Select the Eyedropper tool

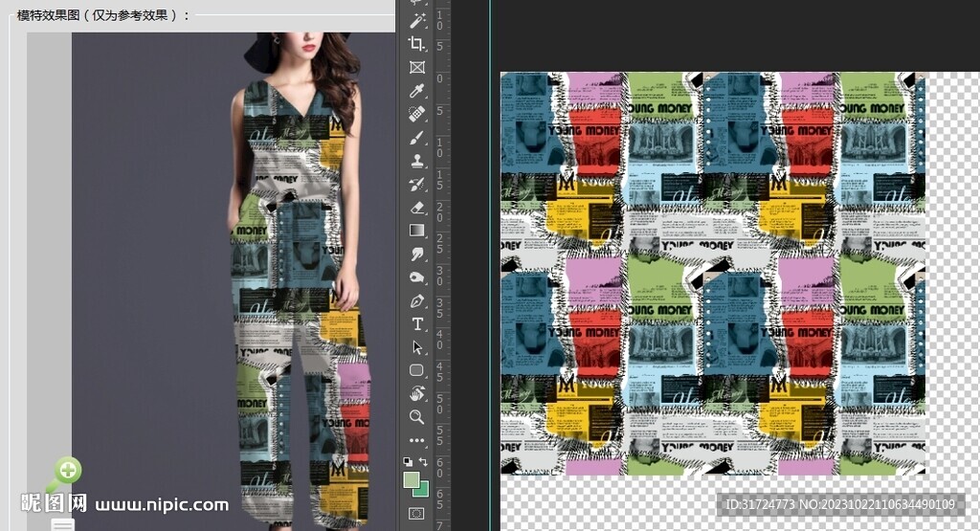click(x=417, y=91)
